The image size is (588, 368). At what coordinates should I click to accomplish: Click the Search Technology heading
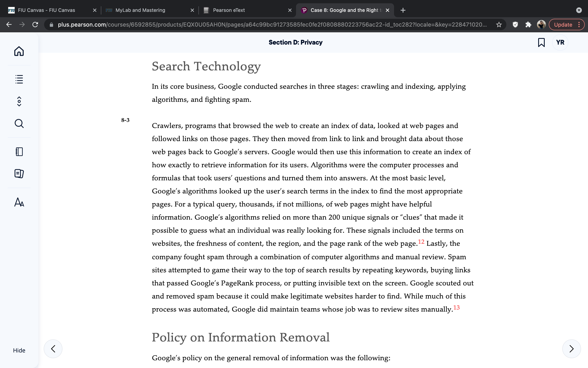pyautogui.click(x=206, y=66)
